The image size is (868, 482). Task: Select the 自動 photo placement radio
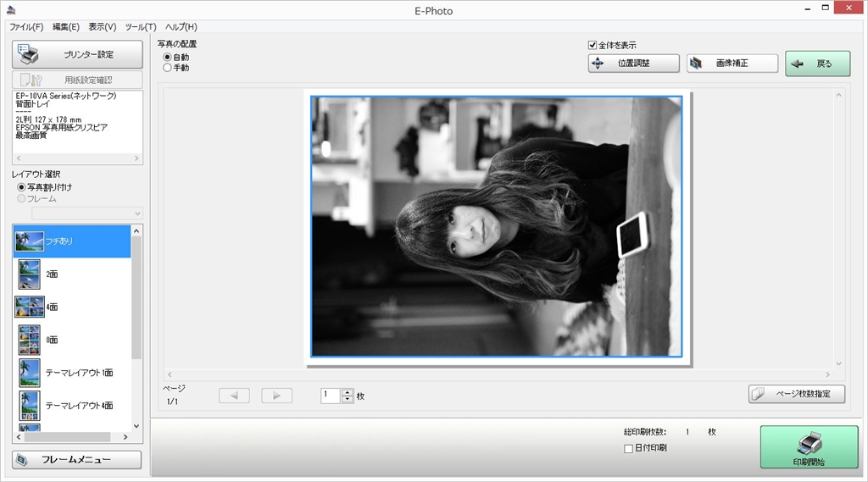[167, 57]
